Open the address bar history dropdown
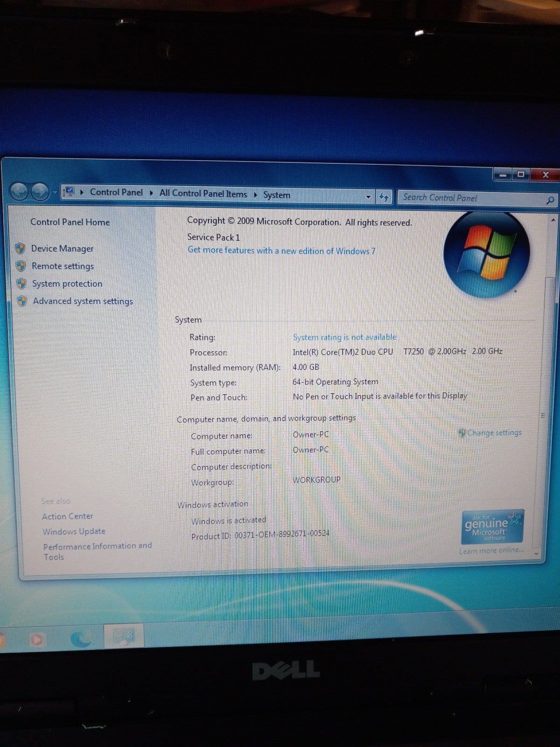Image resolution: width=560 pixels, height=747 pixels. (368, 197)
